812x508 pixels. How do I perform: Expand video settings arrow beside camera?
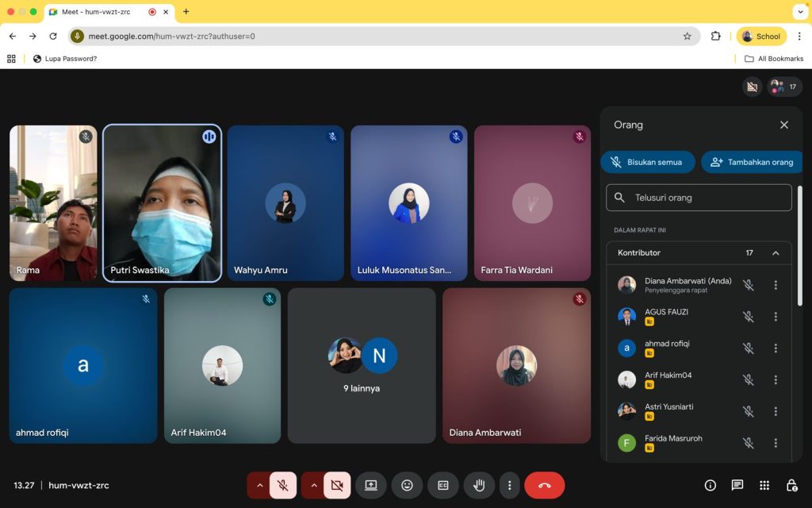point(312,485)
